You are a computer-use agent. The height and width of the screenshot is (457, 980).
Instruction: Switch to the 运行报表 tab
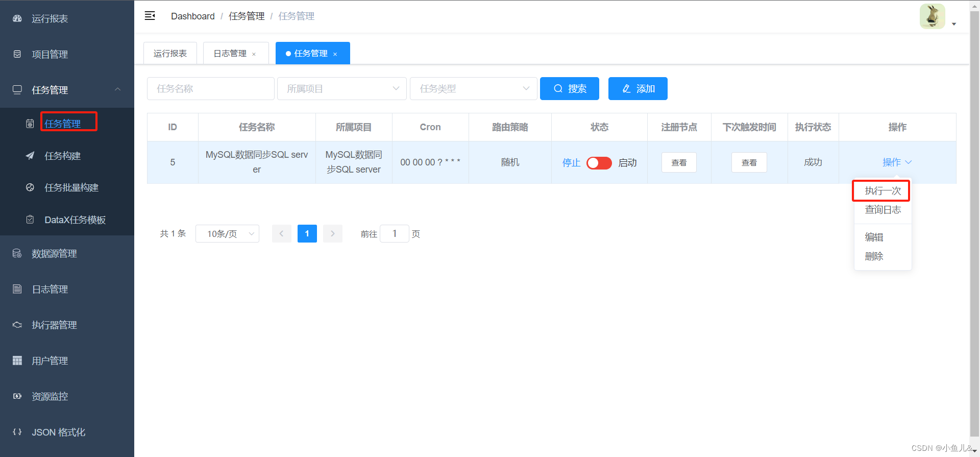tap(170, 53)
